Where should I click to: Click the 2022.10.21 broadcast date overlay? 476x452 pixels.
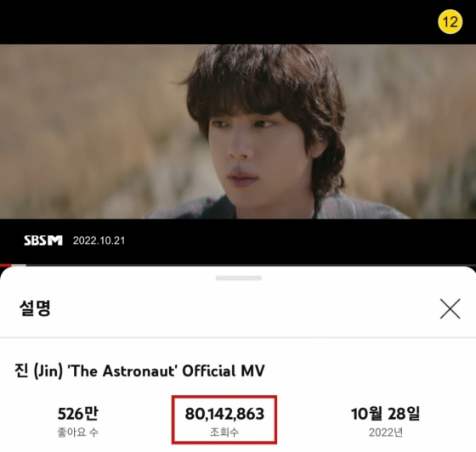click(x=99, y=240)
